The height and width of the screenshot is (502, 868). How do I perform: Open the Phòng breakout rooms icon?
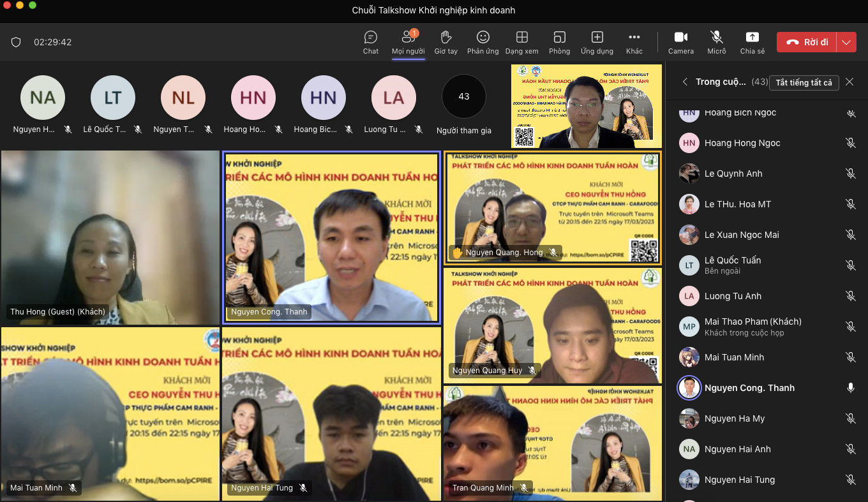click(x=559, y=41)
